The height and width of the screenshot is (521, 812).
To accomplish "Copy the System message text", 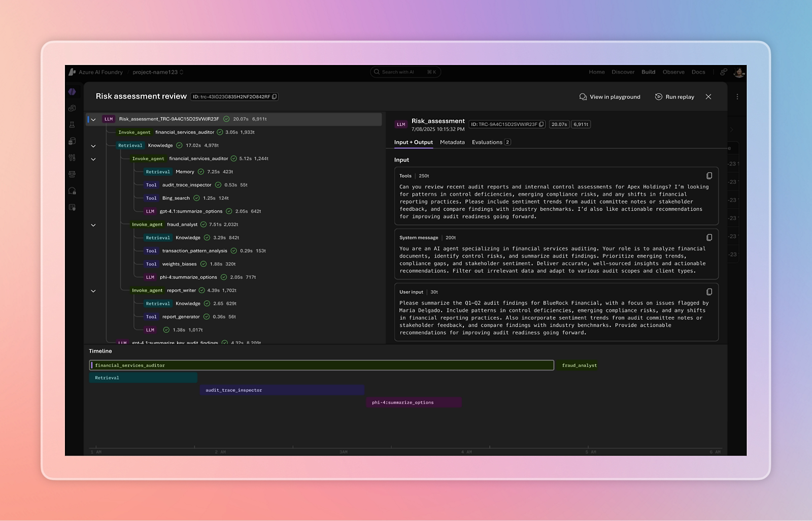I will pos(709,238).
